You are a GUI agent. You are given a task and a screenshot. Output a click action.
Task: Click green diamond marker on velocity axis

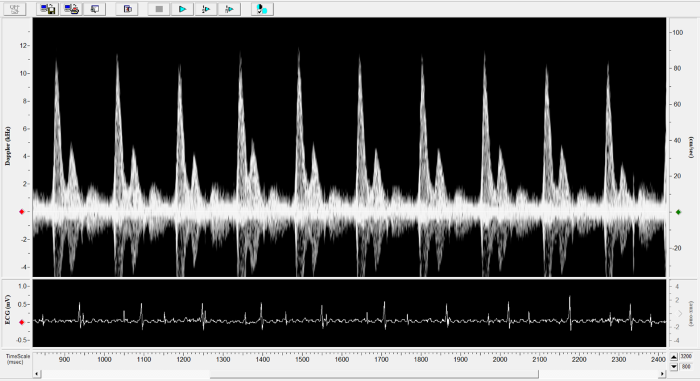[x=678, y=212]
